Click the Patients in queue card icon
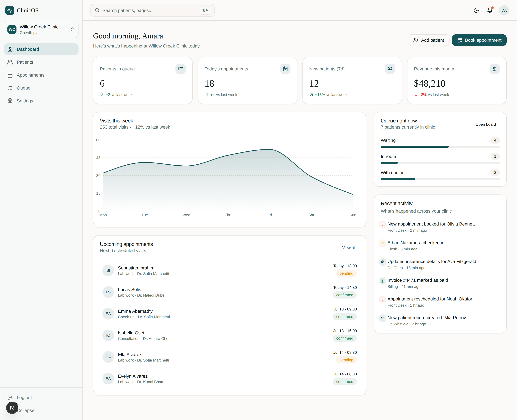The width and height of the screenshot is (517, 420). pyautogui.click(x=180, y=69)
